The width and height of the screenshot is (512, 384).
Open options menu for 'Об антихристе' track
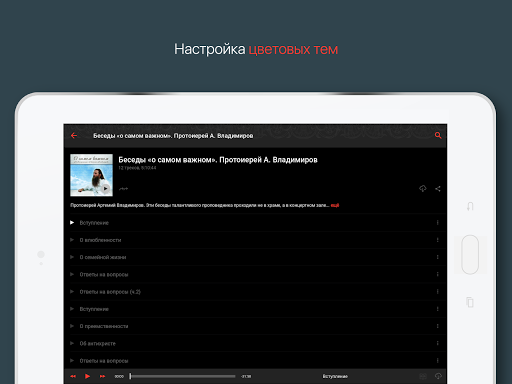[437, 343]
